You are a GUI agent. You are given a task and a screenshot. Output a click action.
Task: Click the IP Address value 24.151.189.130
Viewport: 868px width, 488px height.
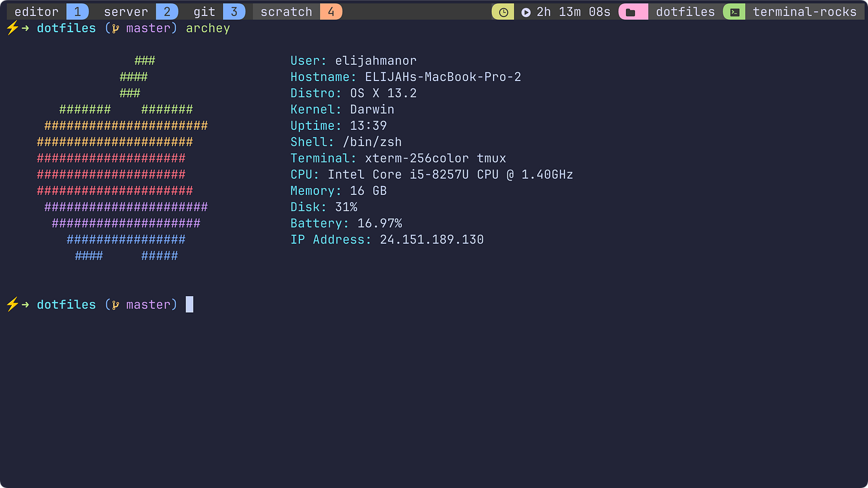pyautogui.click(x=432, y=240)
